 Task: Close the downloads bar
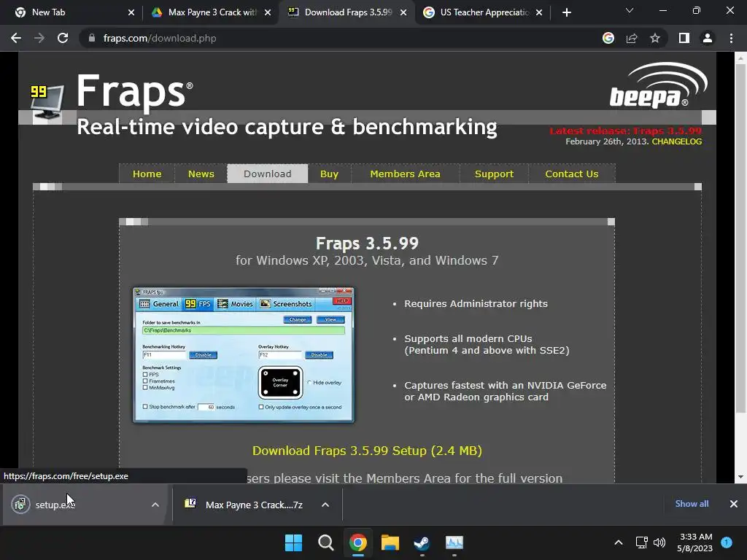point(734,504)
